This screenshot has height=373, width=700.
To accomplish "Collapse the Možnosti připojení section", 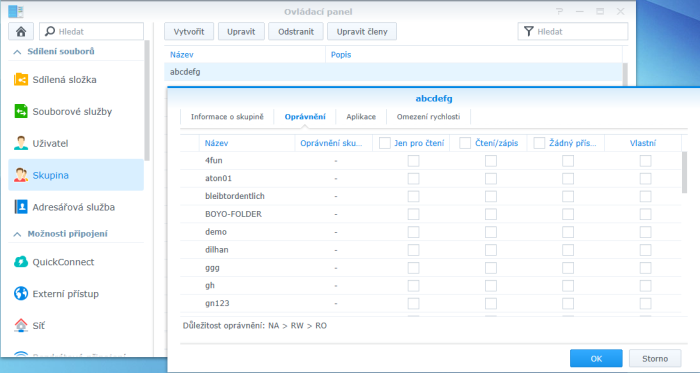I will pyautogui.click(x=17, y=234).
